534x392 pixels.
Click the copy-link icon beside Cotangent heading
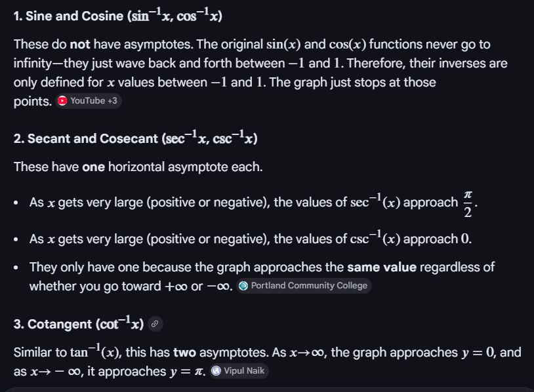point(154,324)
